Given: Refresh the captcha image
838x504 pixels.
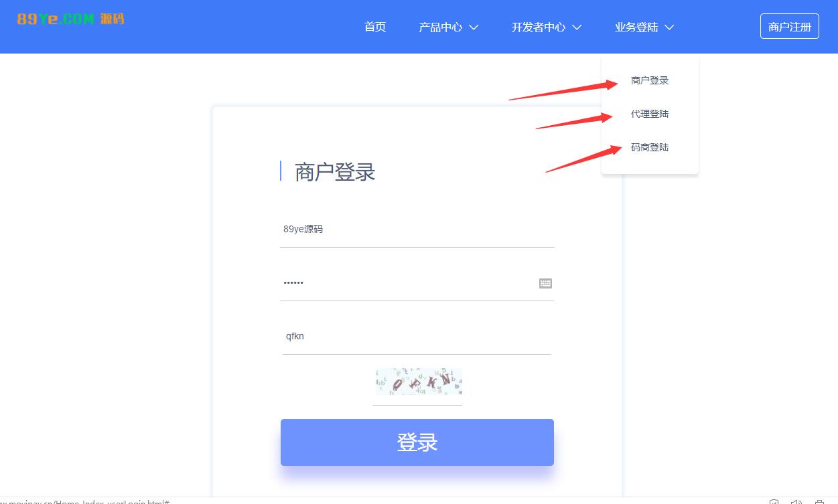Looking at the screenshot, I should (419, 382).
